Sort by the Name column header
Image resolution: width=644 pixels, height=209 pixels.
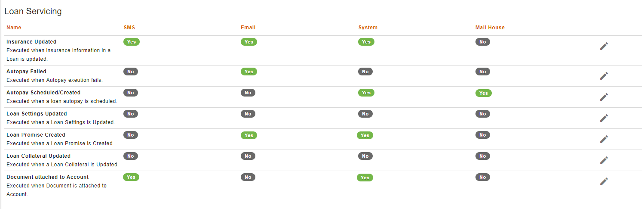[x=14, y=28]
